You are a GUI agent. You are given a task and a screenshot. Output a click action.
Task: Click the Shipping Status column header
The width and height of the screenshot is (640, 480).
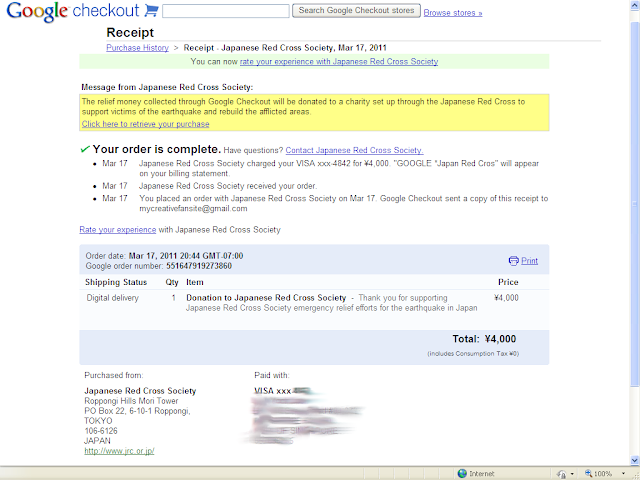coord(116,282)
